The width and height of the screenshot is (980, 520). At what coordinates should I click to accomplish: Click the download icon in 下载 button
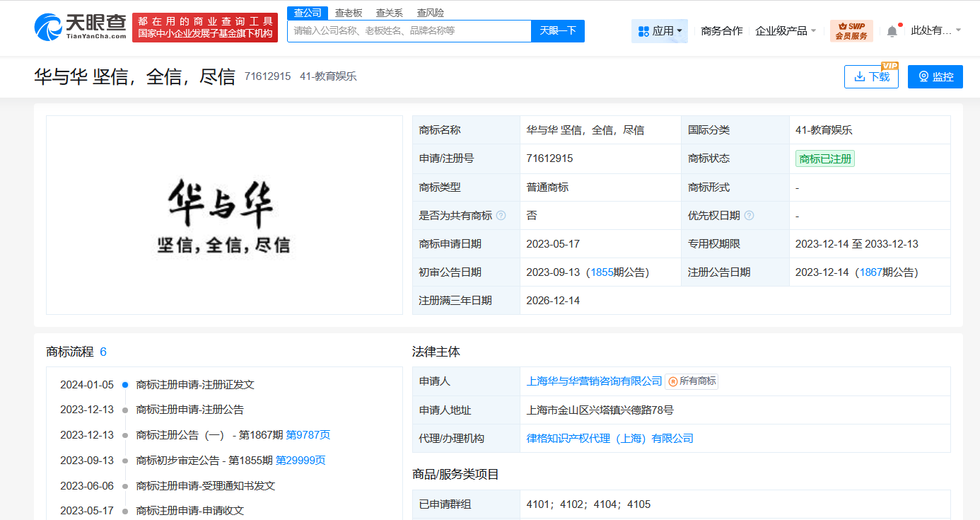860,76
